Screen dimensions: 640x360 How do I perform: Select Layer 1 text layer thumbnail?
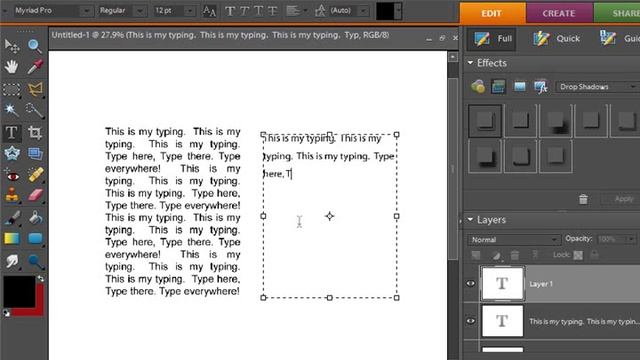tap(502, 283)
